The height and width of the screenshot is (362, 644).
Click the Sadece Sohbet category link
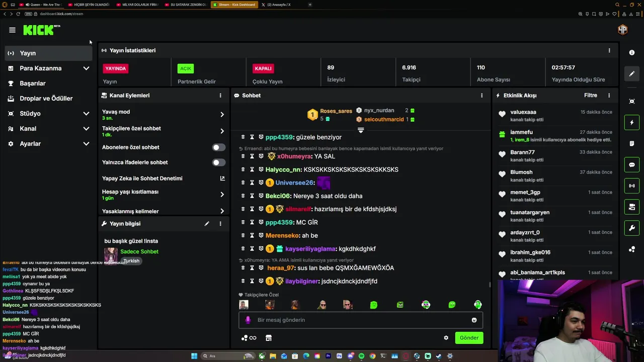pos(139,251)
